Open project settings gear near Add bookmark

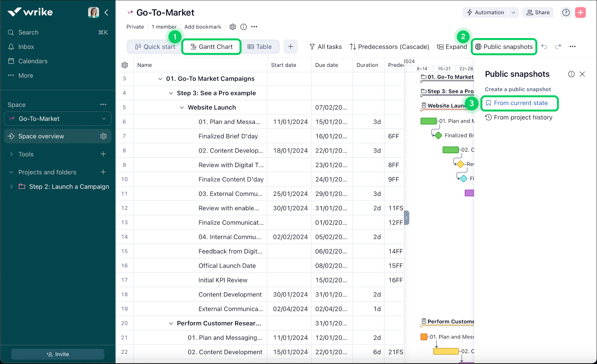click(x=233, y=27)
